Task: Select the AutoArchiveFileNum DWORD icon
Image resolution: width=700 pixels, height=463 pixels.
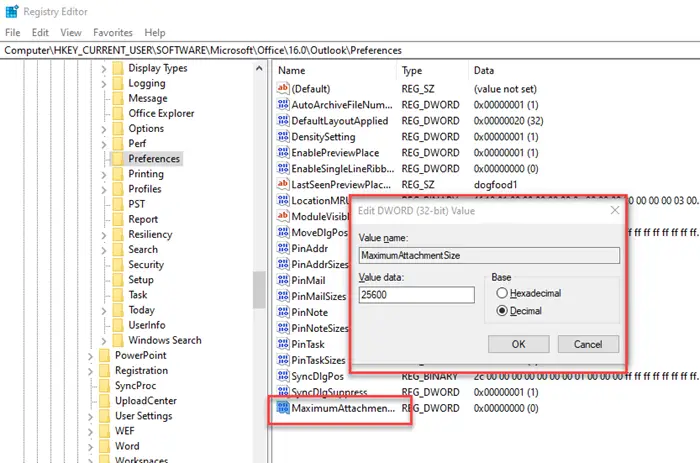Action: tap(283, 104)
